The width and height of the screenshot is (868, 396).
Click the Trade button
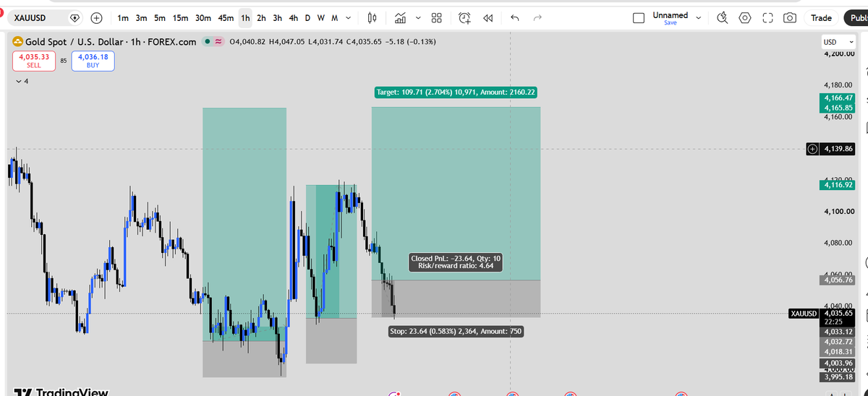click(821, 18)
